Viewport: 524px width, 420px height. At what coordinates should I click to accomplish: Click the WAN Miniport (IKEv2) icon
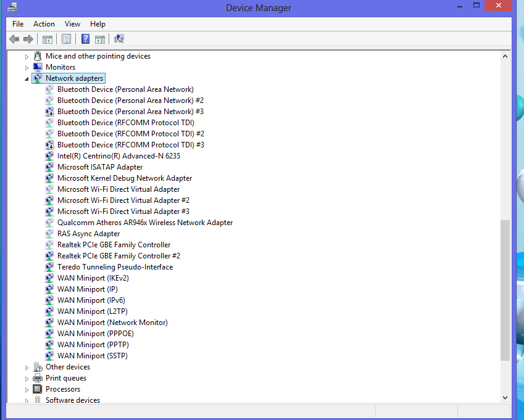click(49, 278)
